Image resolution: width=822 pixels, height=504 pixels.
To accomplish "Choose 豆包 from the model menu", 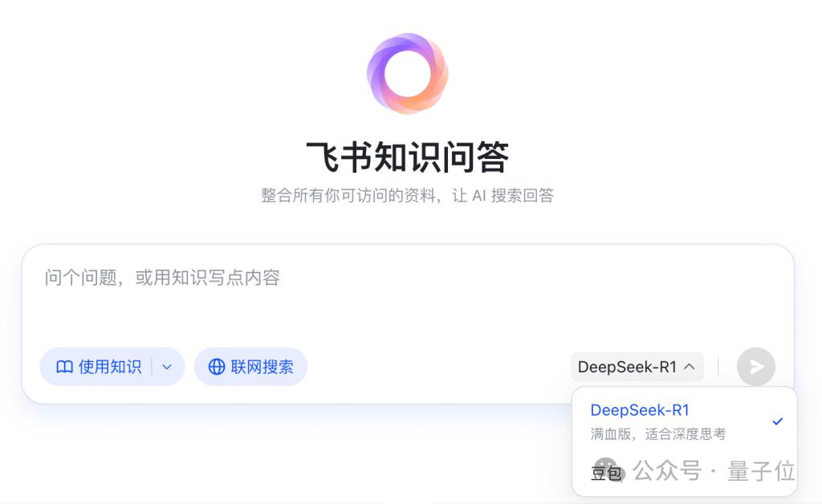I will pyautogui.click(x=605, y=473).
